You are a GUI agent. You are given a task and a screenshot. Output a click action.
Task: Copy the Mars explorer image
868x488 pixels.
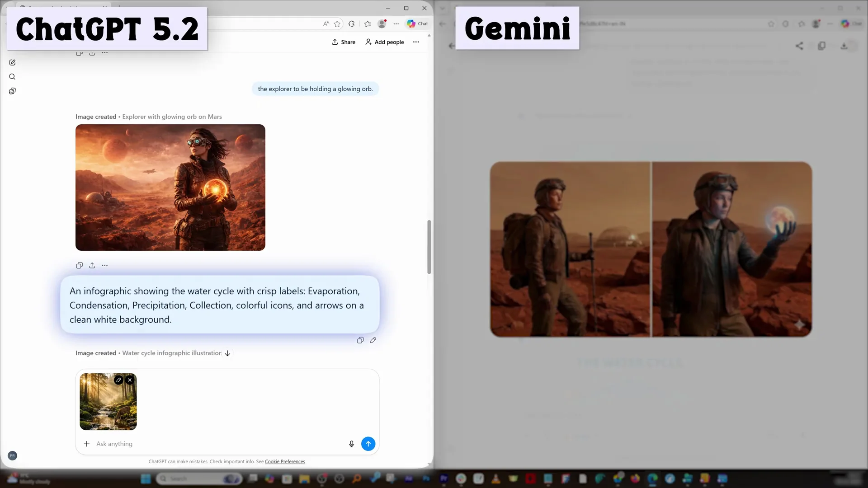click(x=79, y=265)
